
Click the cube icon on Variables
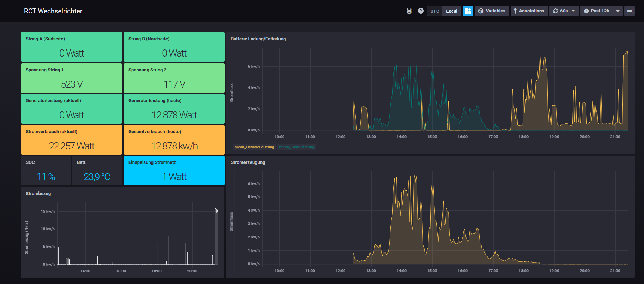coord(481,11)
